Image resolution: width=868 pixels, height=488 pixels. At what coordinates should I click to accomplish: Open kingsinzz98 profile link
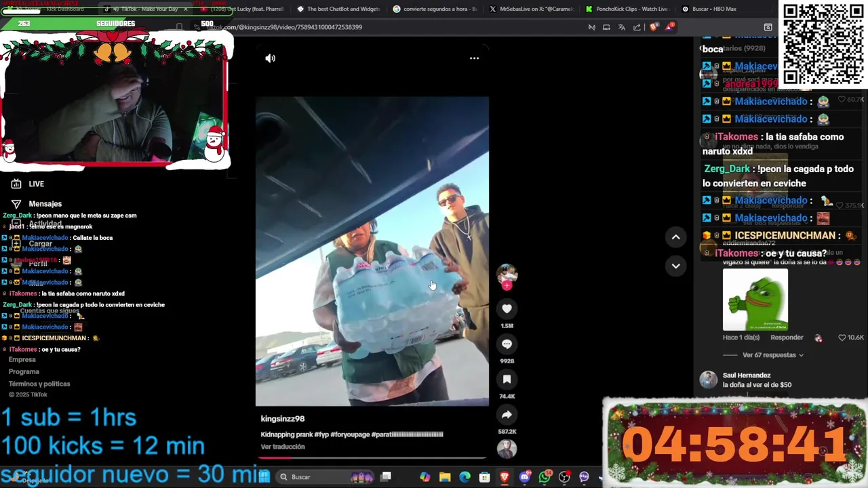(283, 419)
